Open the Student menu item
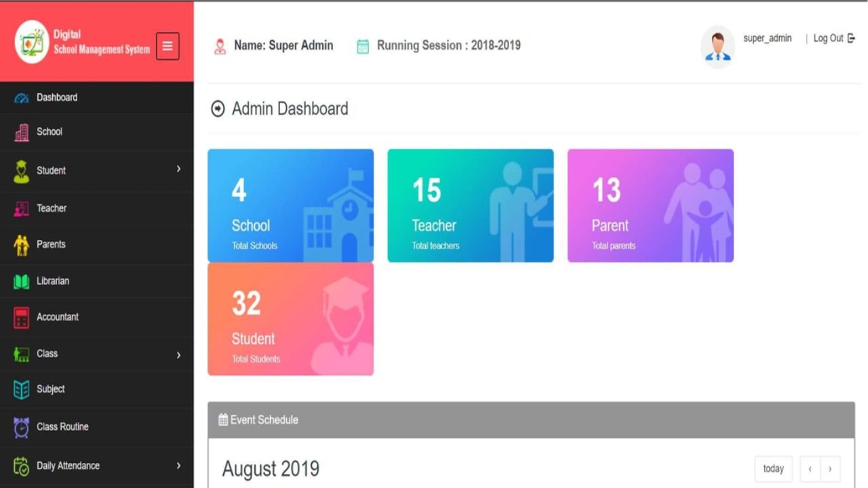The image size is (868, 488). click(x=51, y=171)
